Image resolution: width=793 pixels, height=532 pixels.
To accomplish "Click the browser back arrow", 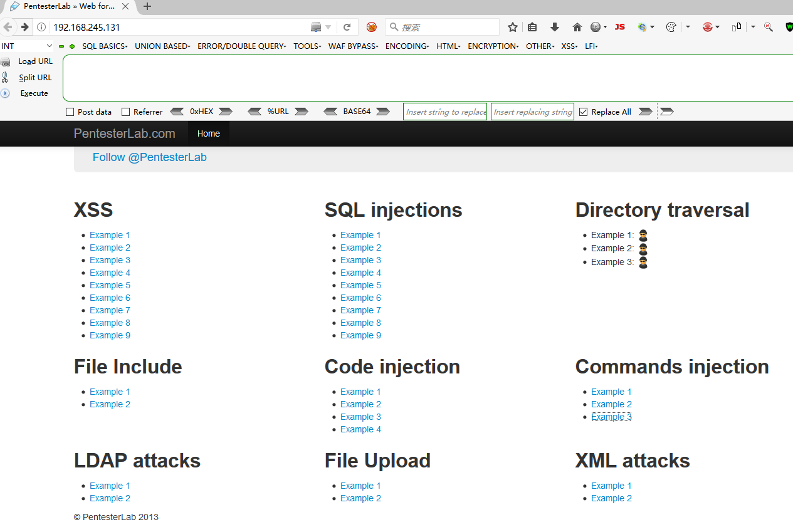I will 8,27.
